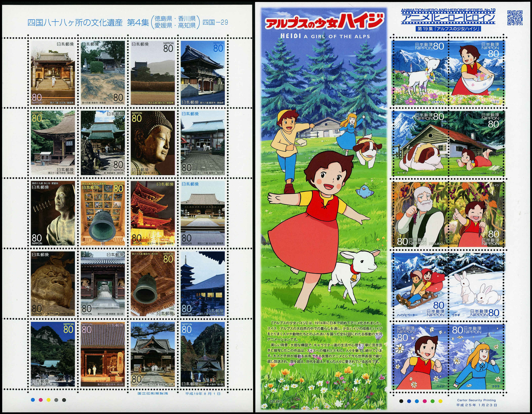Click the date 平成19年8月1日
This screenshot has height=414, width=532.
[203, 394]
